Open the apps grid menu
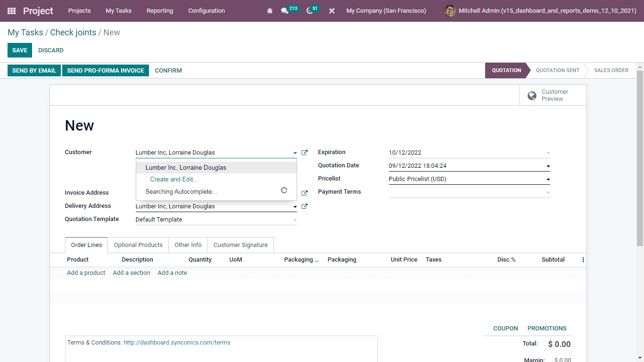The width and height of the screenshot is (644, 362). (x=10, y=10)
